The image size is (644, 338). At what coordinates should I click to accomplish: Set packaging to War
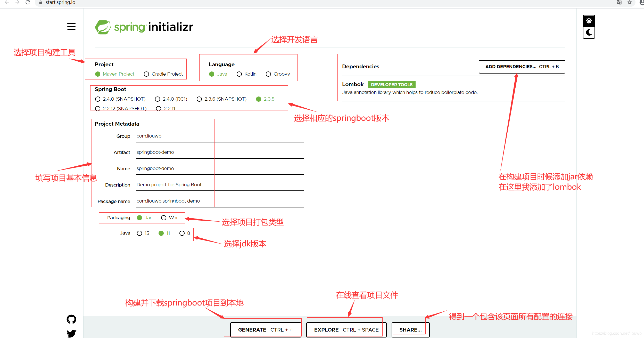point(169,218)
